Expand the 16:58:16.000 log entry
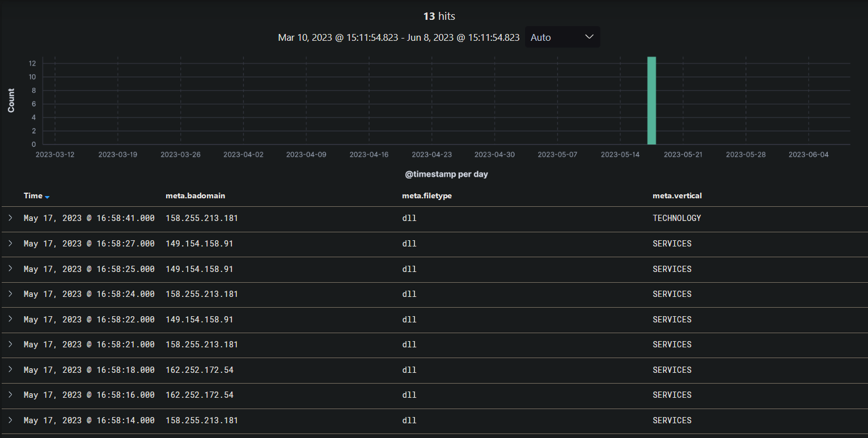Screen dimensions: 868x438 10,395
